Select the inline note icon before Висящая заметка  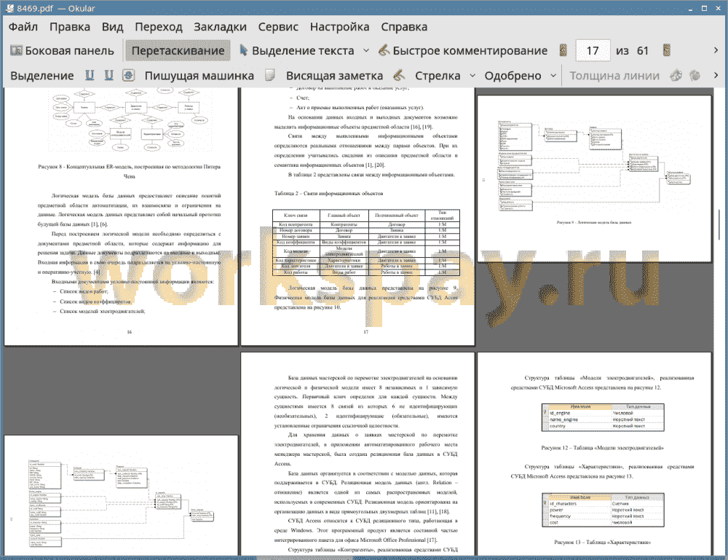click(270, 75)
